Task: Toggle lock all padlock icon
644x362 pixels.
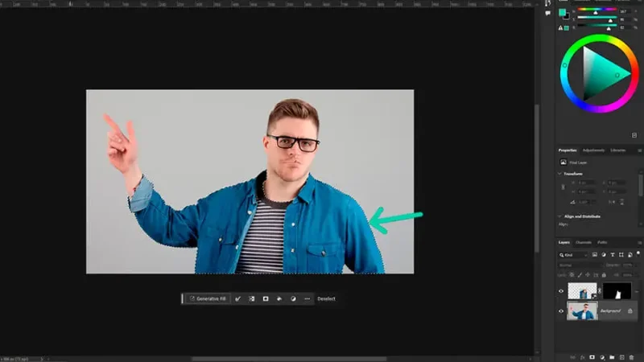Action: (604, 275)
